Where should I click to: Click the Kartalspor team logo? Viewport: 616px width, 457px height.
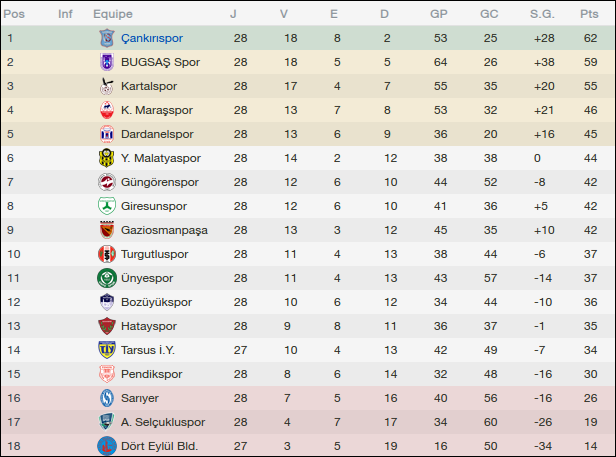106,86
